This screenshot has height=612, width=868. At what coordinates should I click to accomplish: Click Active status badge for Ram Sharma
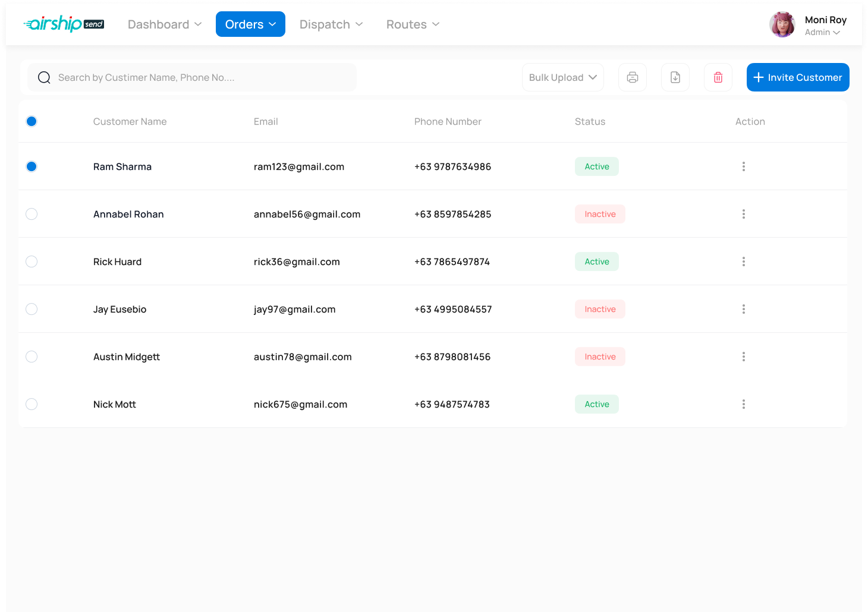(x=597, y=166)
